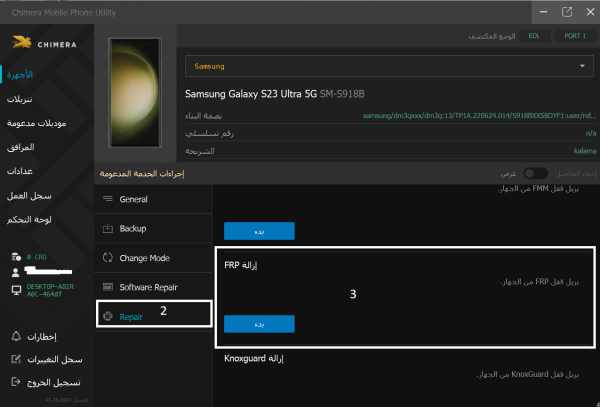
Task: Select the Change Mode tab
Action: point(153,258)
